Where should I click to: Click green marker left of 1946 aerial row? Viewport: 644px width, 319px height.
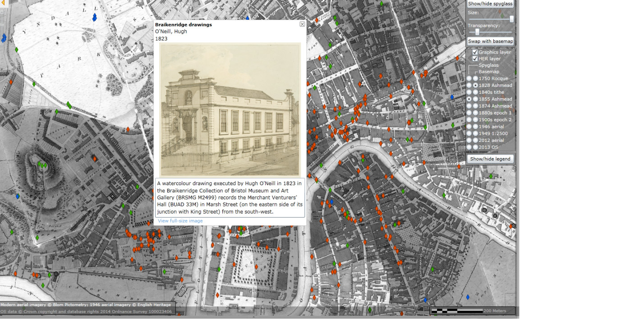tap(453, 125)
